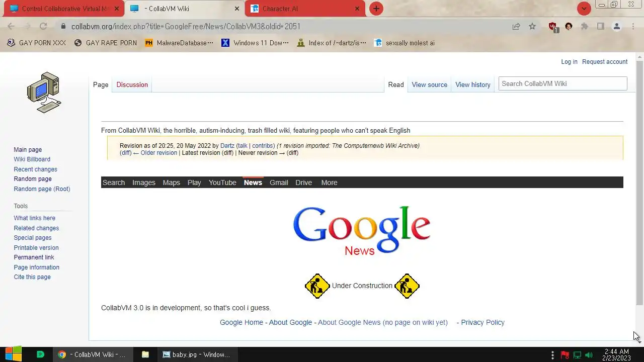Click the Log in link
644x362 pixels.
click(x=569, y=61)
